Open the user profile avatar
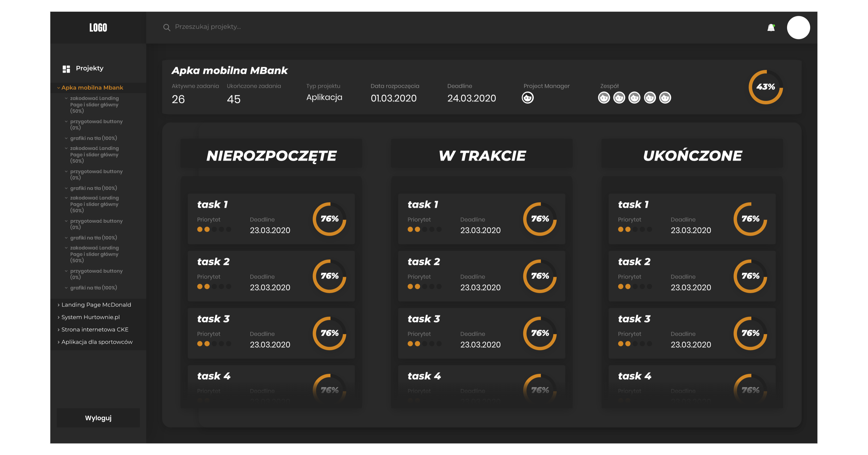 click(798, 28)
